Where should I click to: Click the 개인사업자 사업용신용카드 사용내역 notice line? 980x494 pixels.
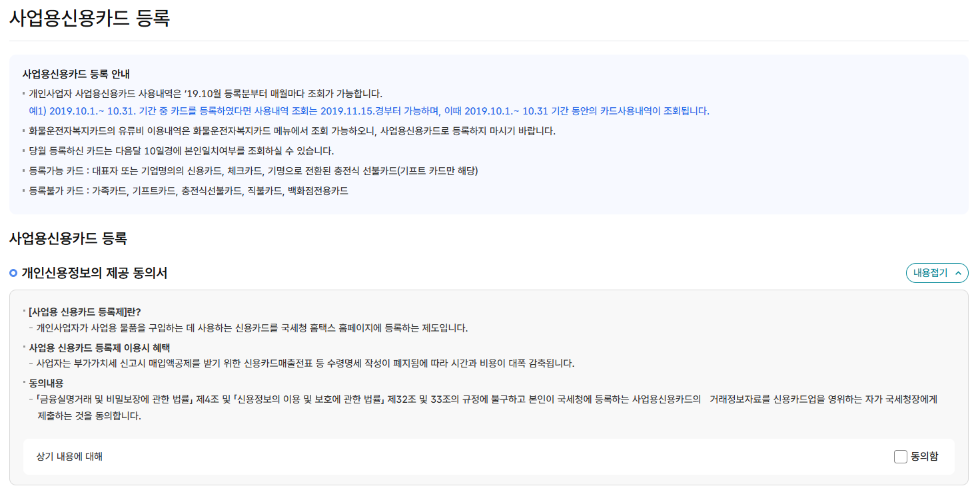click(x=205, y=94)
